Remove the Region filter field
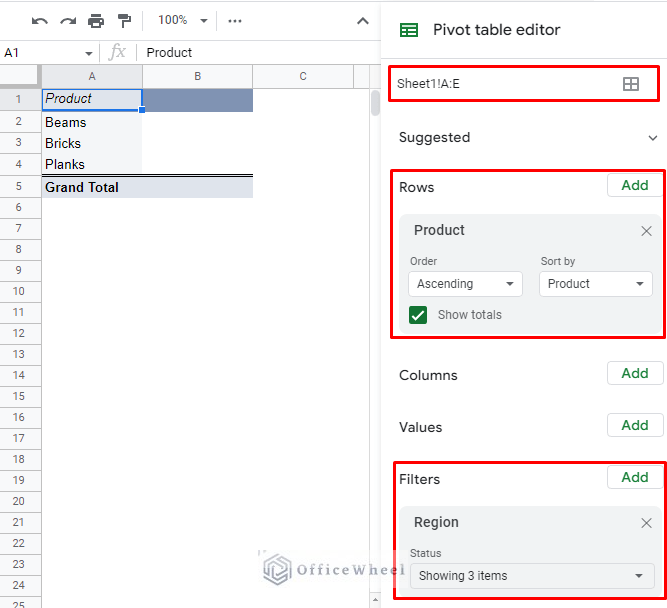The height and width of the screenshot is (608, 667). [646, 523]
